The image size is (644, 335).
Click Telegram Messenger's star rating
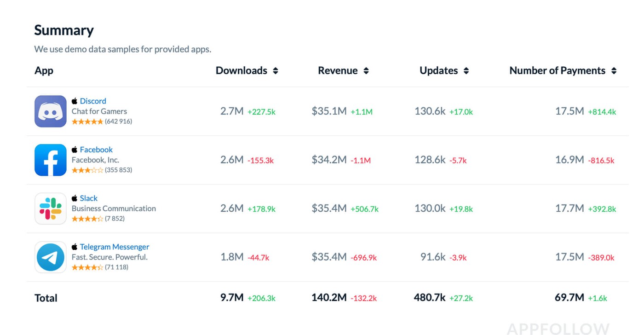[x=87, y=267]
